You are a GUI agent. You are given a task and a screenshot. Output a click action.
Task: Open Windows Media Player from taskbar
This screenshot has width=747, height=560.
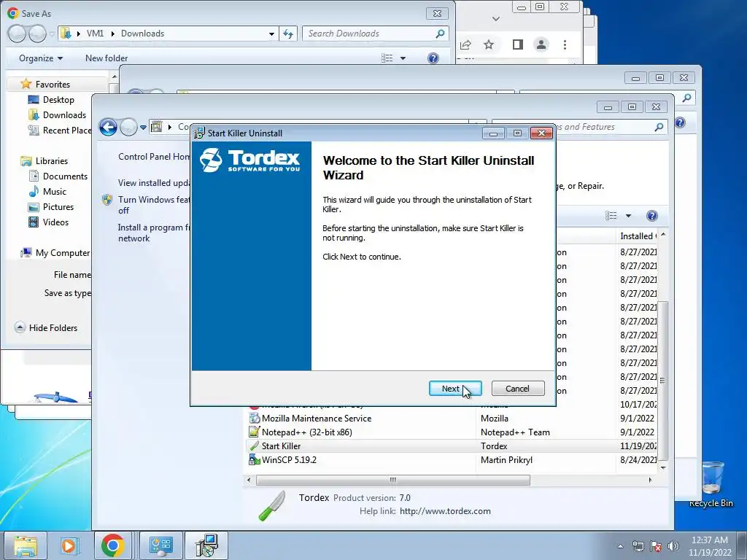point(69,545)
